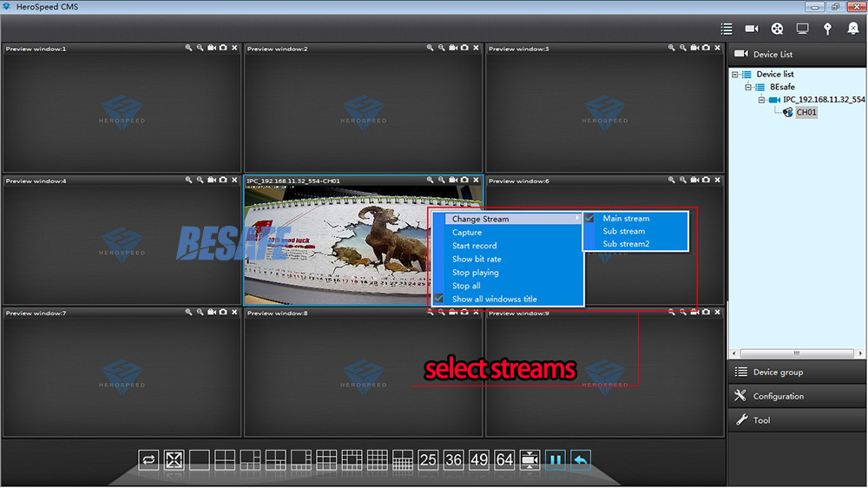
Task: Choose Sub stream from the submenu
Action: click(623, 232)
